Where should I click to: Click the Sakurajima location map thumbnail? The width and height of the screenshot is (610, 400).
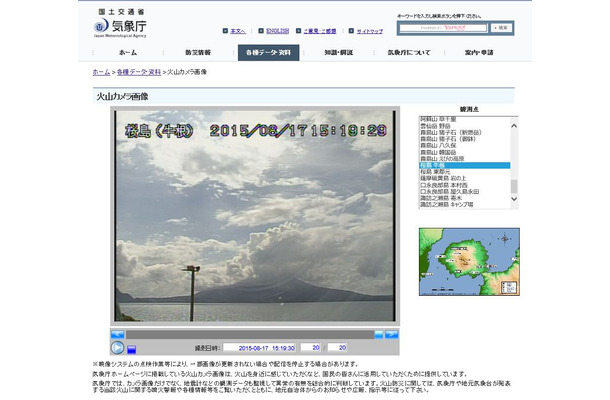(469, 262)
